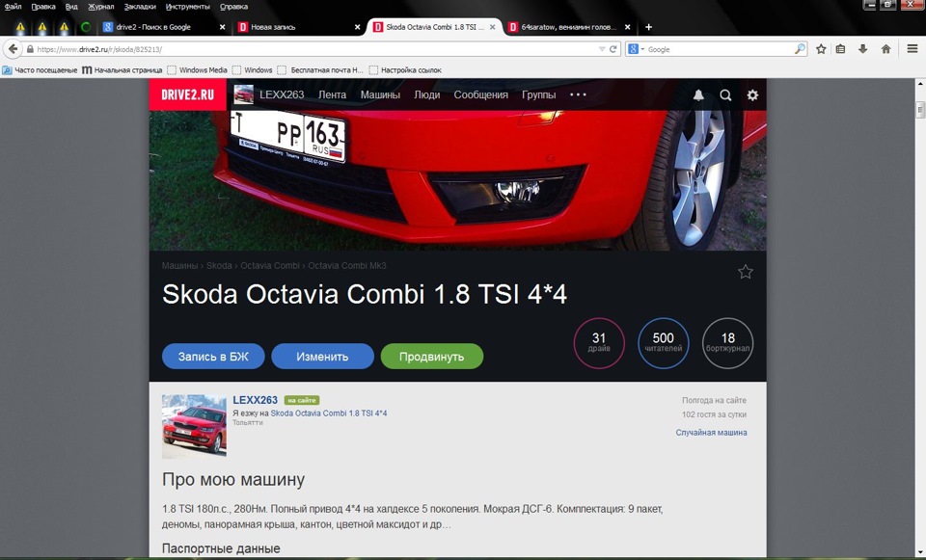
Task: Star the Skoda Octavia page as favorite
Action: [745, 272]
